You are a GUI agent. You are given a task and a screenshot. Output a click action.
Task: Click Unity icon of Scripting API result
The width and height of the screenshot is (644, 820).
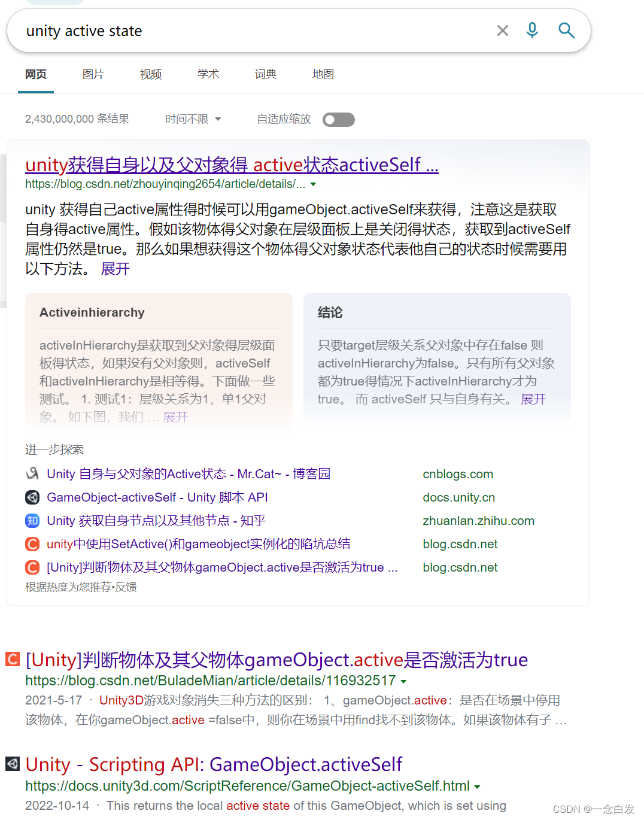13,764
